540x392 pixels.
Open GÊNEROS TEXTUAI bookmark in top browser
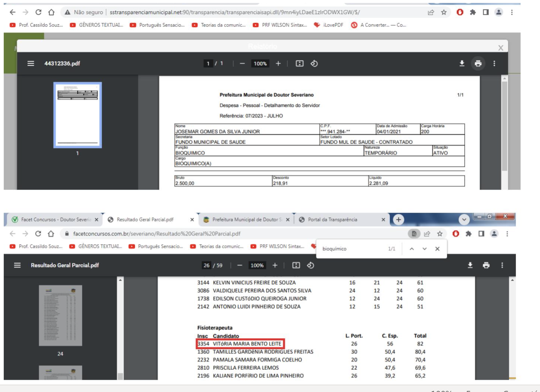click(x=97, y=25)
